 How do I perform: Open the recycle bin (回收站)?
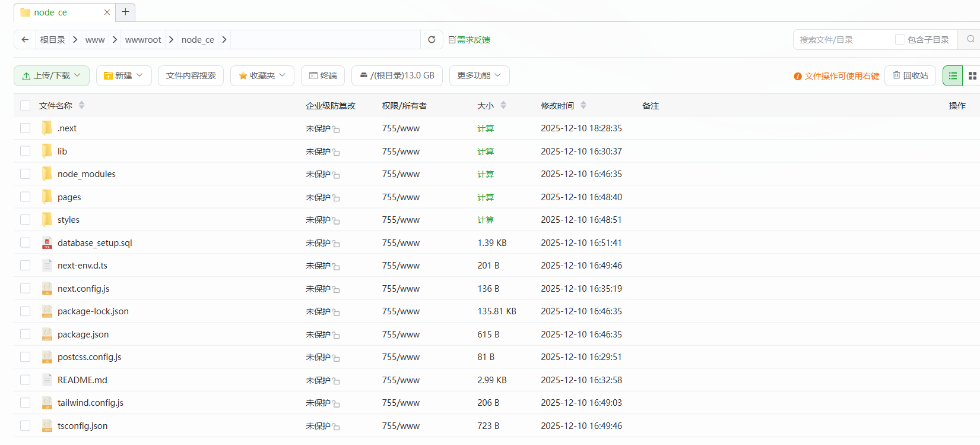911,75
